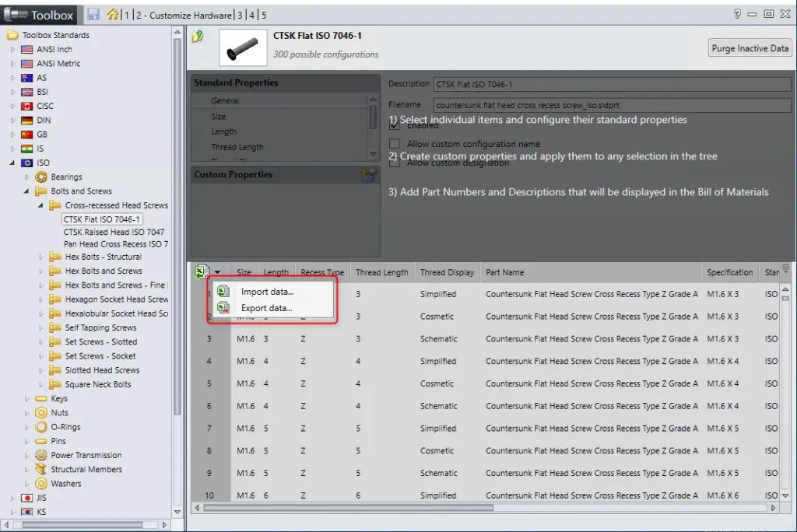Click the Toolbox logo icon in title bar
The width and height of the screenshot is (797, 532).
[16, 15]
